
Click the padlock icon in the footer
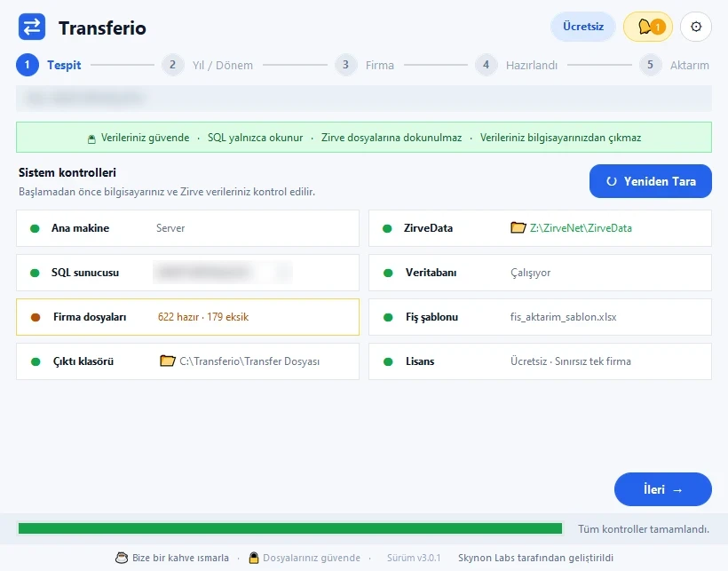pyautogui.click(x=254, y=558)
